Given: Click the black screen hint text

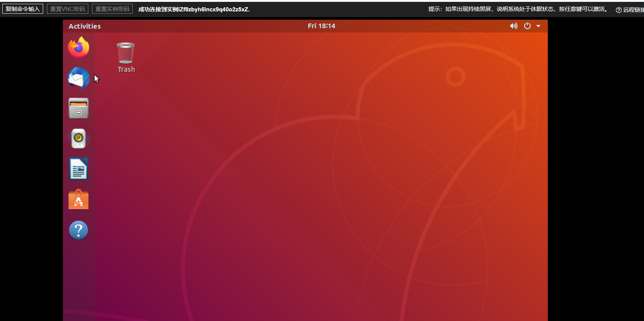Looking at the screenshot, I should click(518, 9).
